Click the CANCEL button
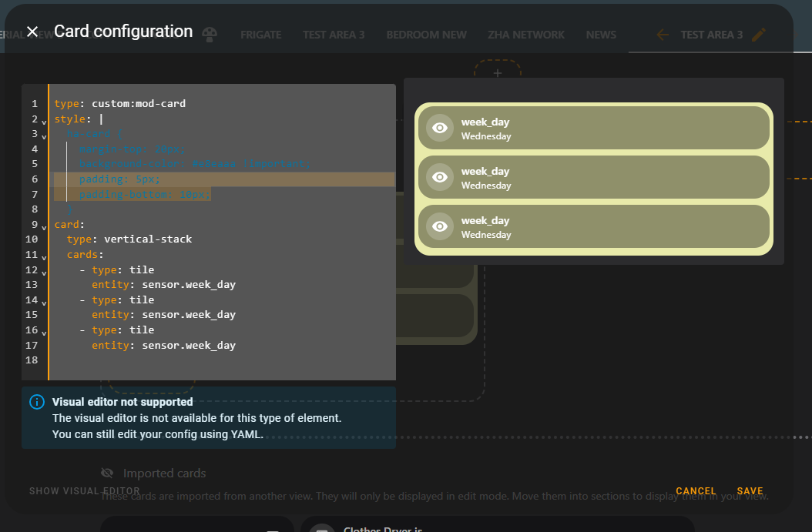This screenshot has width=812, height=532. 696,490
